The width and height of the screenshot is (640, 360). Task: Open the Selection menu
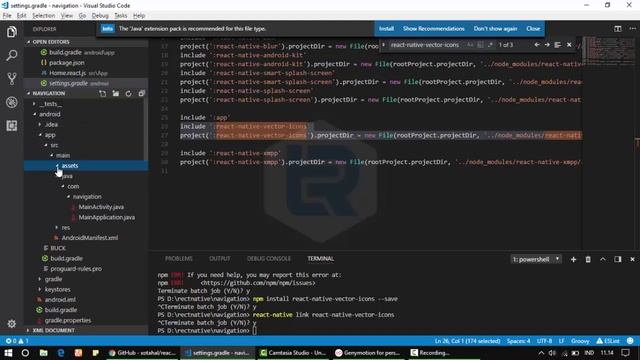point(44,16)
